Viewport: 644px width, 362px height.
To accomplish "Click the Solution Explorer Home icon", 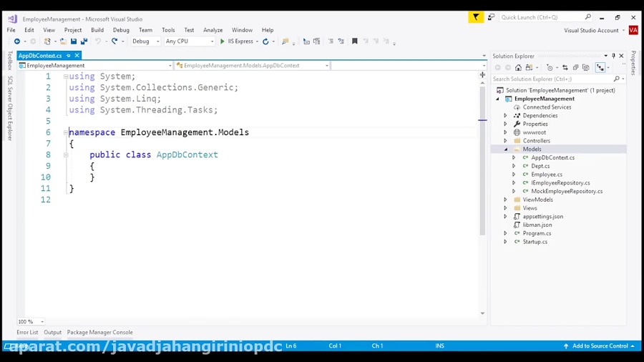I will pos(519,68).
